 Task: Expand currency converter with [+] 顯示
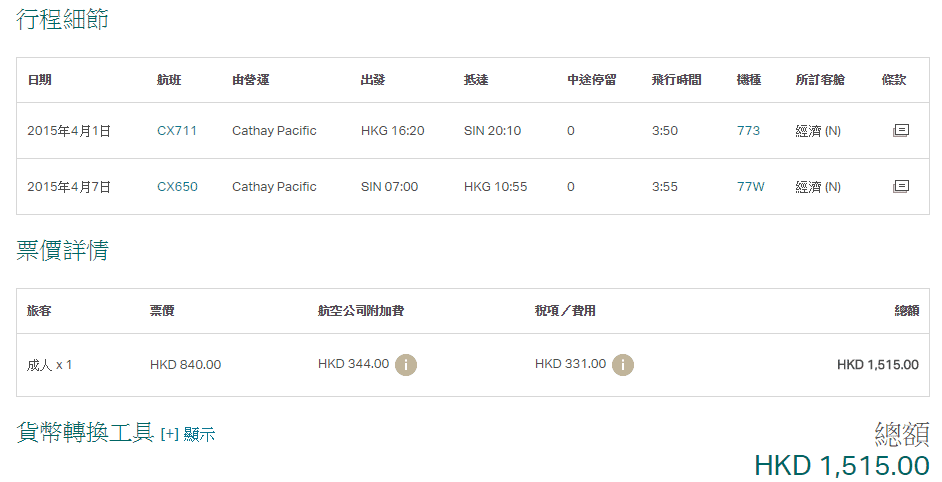tap(188, 434)
